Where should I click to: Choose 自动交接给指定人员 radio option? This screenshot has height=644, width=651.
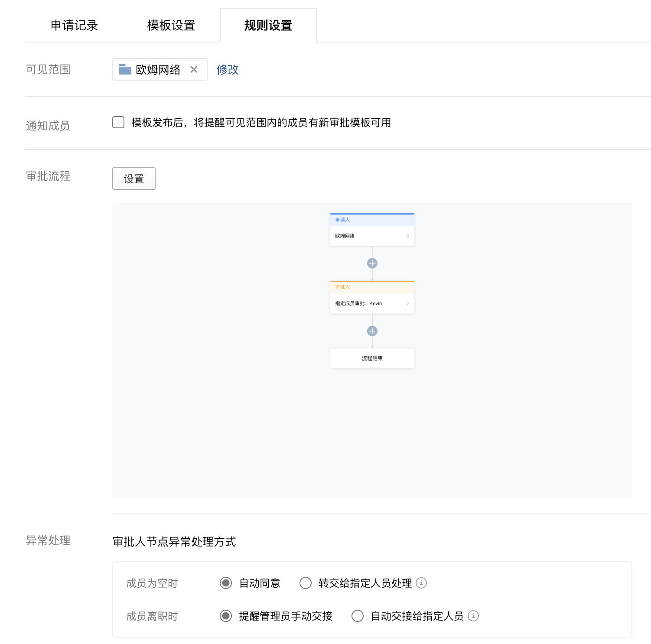point(358,616)
